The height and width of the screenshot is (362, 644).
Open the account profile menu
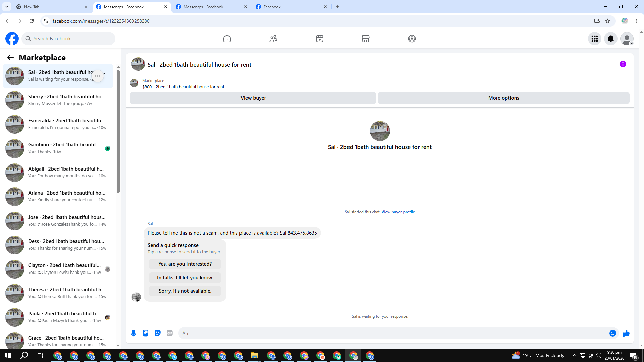pos(627,39)
